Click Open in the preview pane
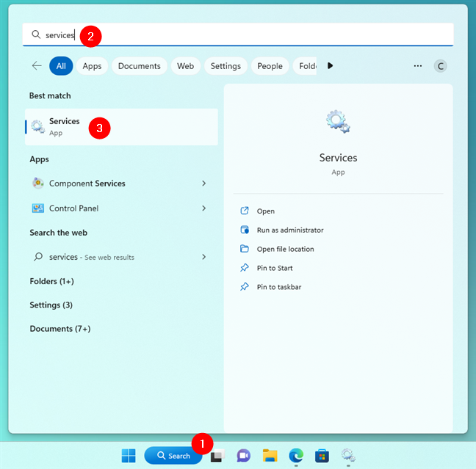 [266, 211]
